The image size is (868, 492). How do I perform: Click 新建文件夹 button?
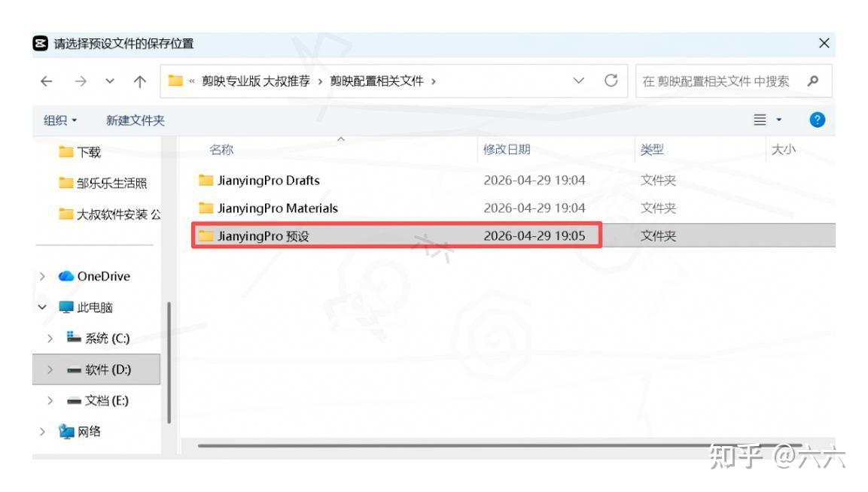pyautogui.click(x=135, y=120)
